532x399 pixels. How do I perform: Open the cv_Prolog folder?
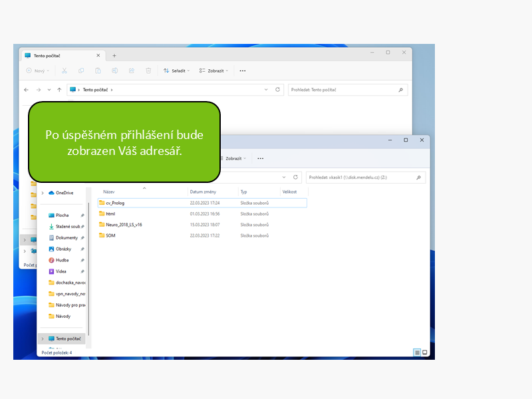tap(114, 203)
